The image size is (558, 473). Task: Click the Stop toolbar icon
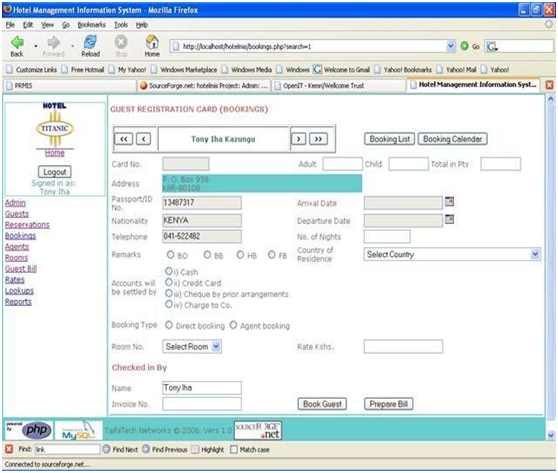pyautogui.click(x=121, y=42)
